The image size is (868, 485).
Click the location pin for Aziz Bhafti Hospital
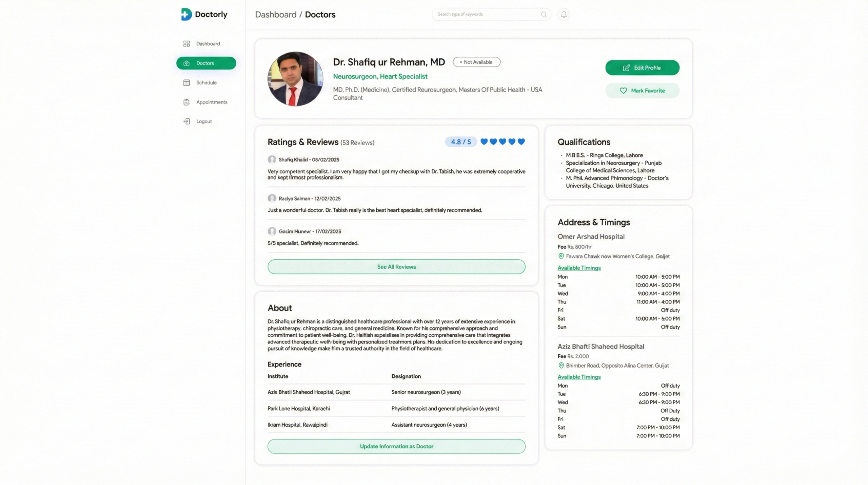coord(561,366)
